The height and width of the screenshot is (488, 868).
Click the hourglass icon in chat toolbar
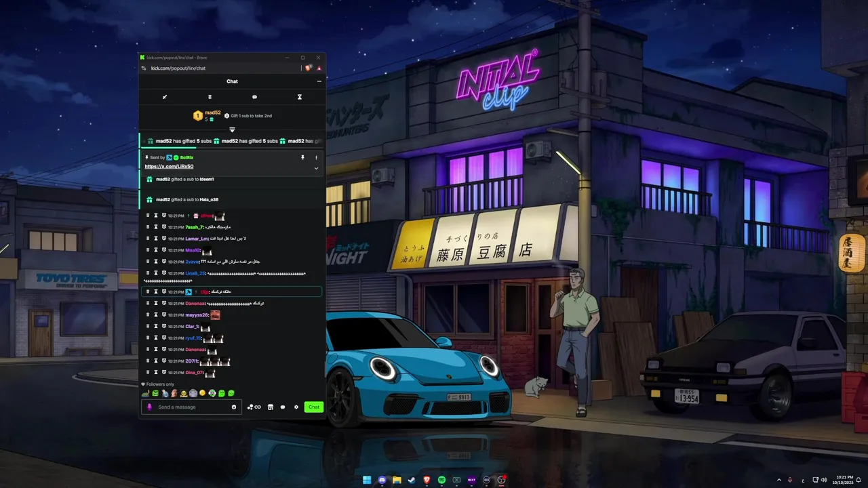click(299, 97)
